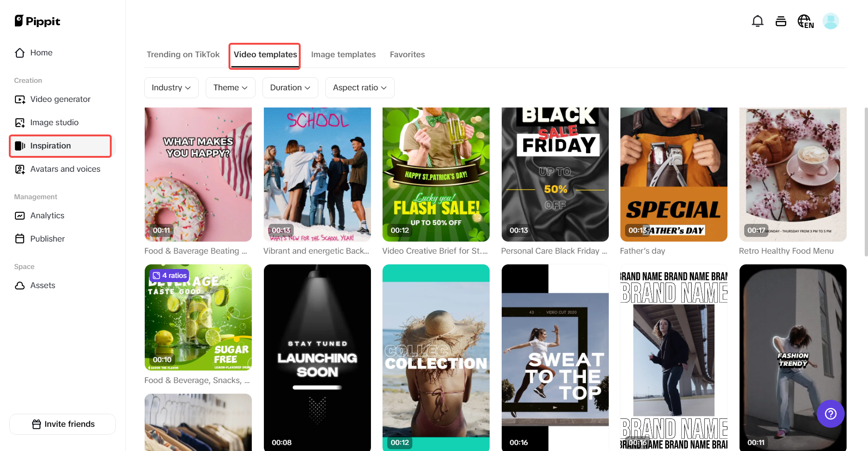Image resolution: width=868 pixels, height=451 pixels.
Task: Open the donut 'What Makes You Happy' template
Action: coord(198,175)
